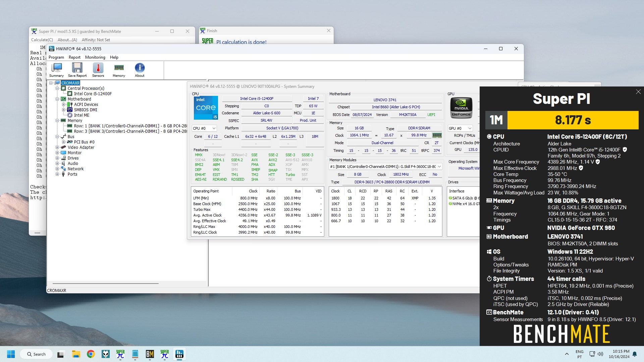Select the Ports tree item
This screenshot has height=362, width=644.
(x=72, y=174)
